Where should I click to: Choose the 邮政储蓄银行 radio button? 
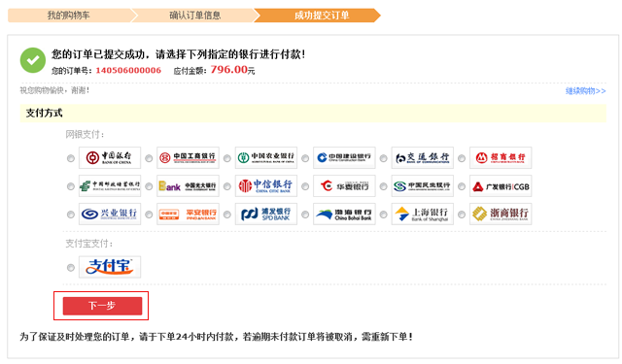pyautogui.click(x=71, y=186)
